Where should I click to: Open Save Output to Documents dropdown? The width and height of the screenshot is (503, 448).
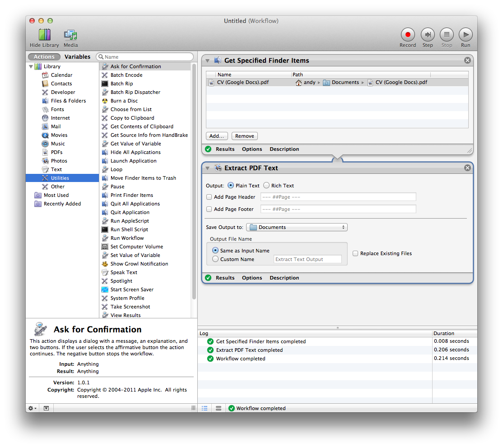[297, 227]
